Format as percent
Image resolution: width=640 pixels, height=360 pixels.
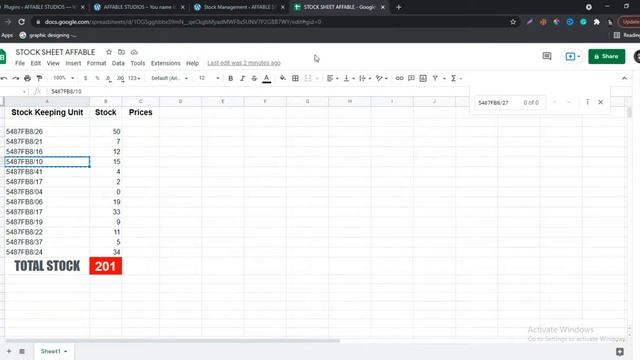(x=97, y=78)
